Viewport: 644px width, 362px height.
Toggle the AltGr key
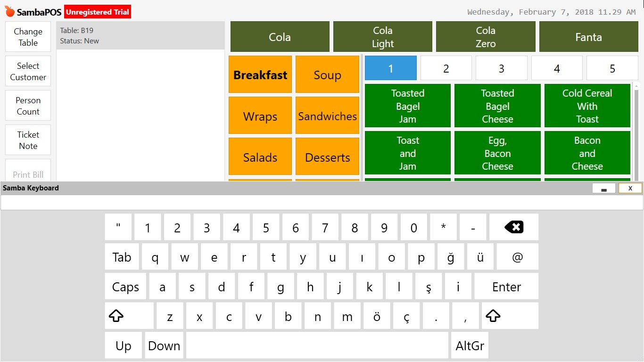tap(469, 345)
